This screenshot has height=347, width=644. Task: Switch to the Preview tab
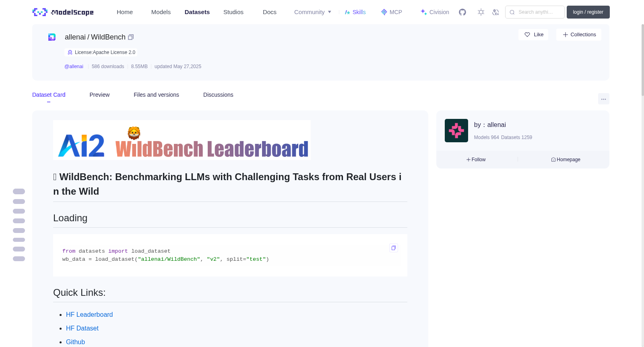(99, 95)
